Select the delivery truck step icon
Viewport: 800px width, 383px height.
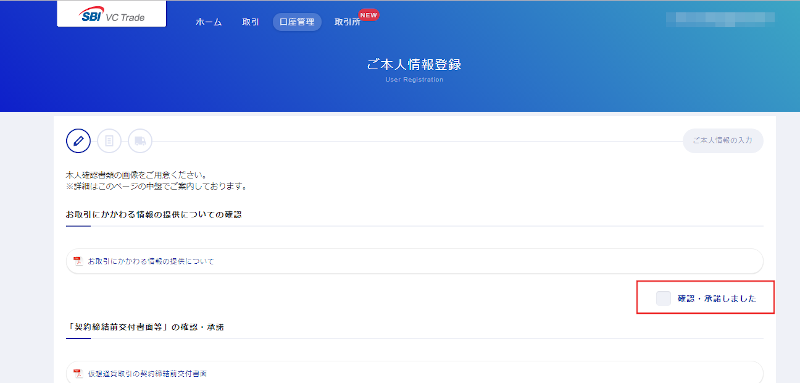[140, 141]
